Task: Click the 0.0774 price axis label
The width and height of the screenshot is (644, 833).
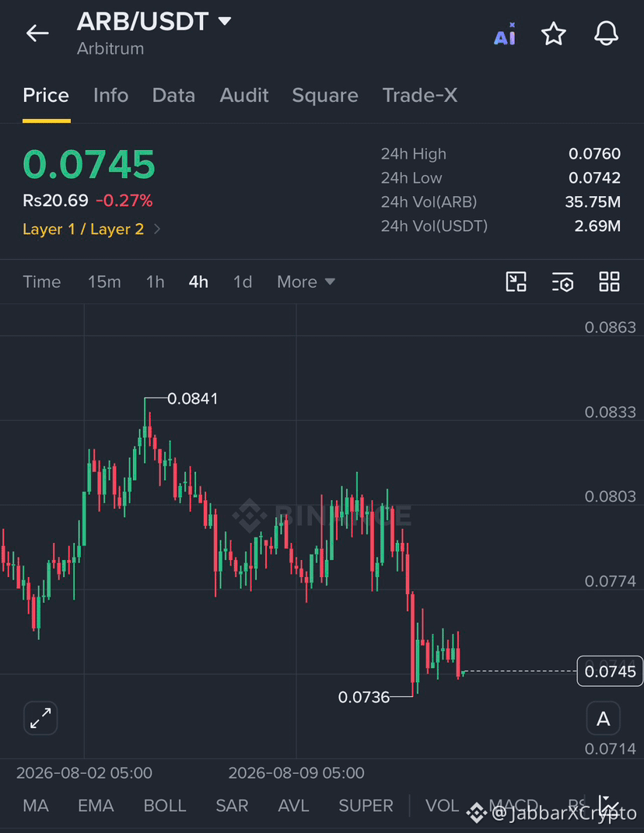Action: (x=610, y=581)
